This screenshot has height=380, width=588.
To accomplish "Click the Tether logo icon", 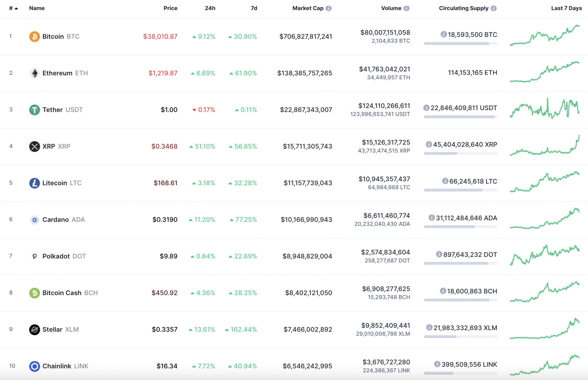I will point(34,110).
